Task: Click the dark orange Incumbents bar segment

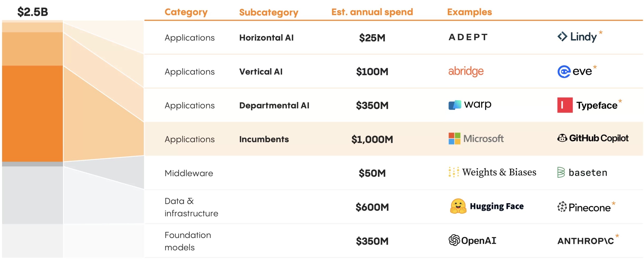Action: point(32,114)
